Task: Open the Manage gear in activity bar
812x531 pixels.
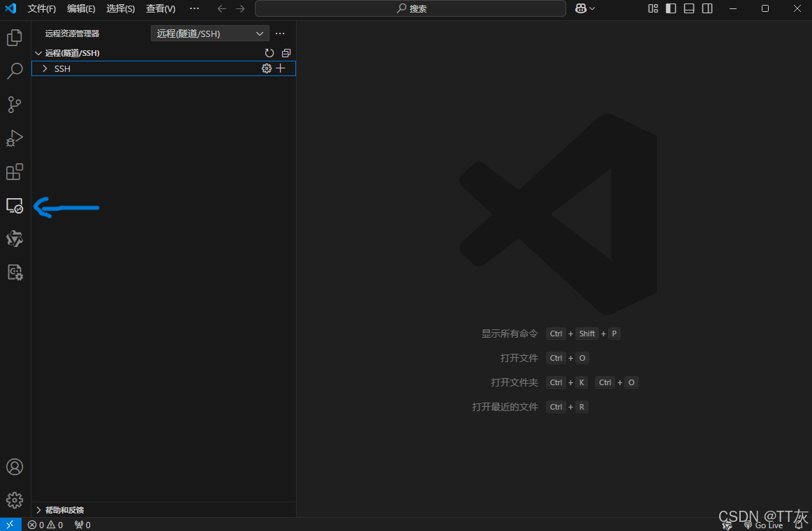Action: click(x=15, y=500)
